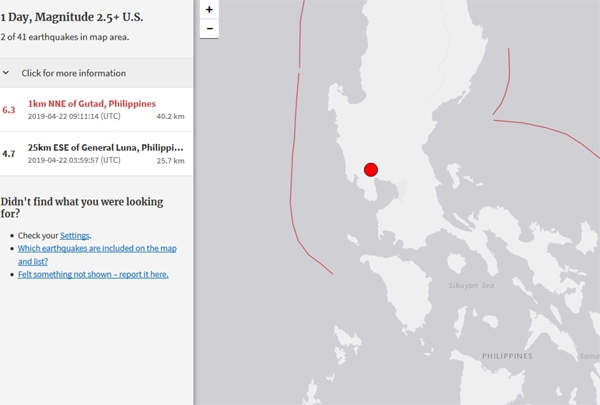Screen dimensions: 600x405
Task: Expand the chevron beside Click for more information
Action: pos(7,73)
